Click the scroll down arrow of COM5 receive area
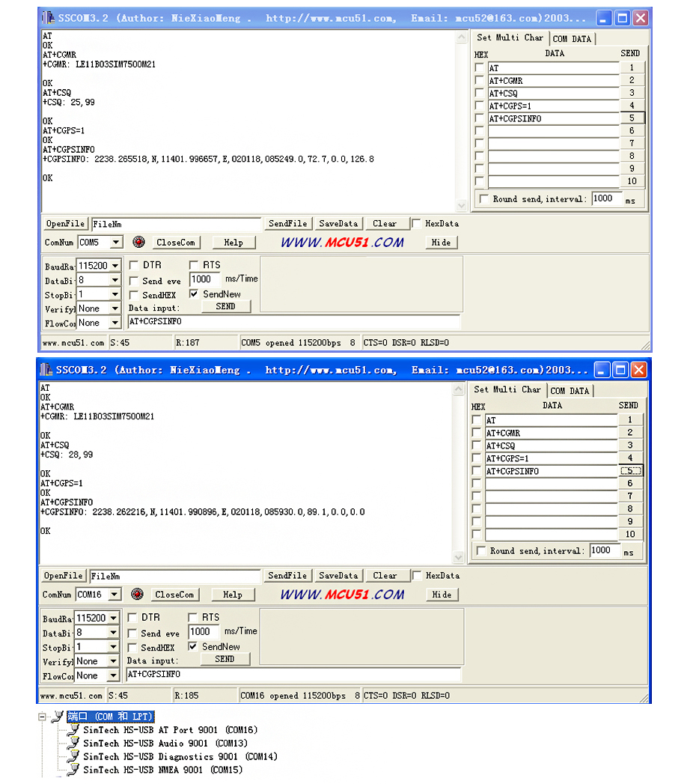Viewport: 696px width, 784px height. pos(462,205)
